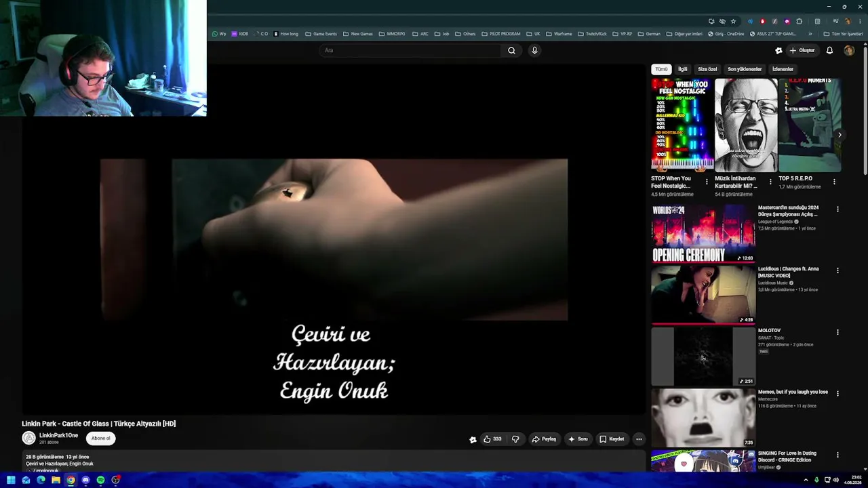868x488 pixels.
Task: Show next shorts with the arrow
Action: (x=840, y=135)
